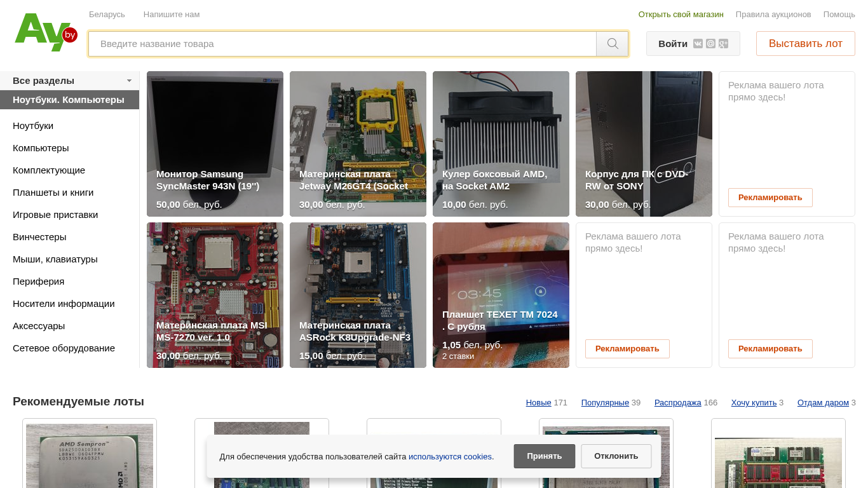The width and height of the screenshot is (868, 488).
Task: Open the Беларусь region link
Action: click(107, 14)
